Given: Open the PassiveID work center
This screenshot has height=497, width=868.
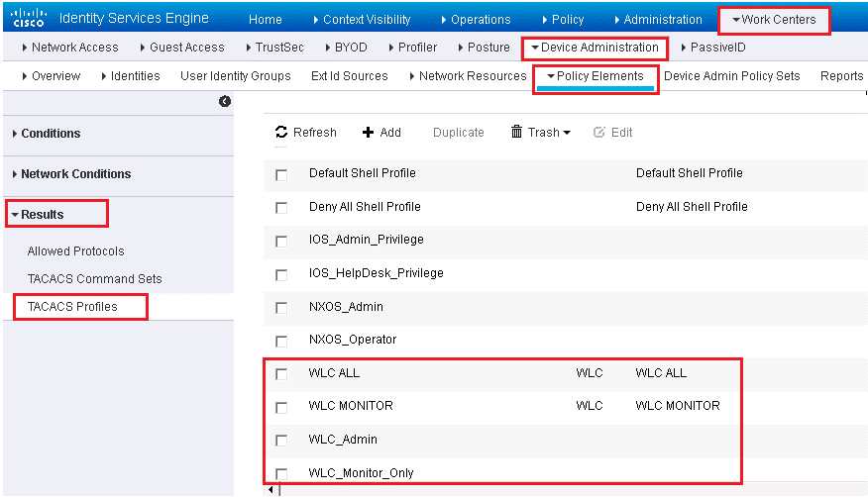Looking at the screenshot, I should (x=713, y=47).
